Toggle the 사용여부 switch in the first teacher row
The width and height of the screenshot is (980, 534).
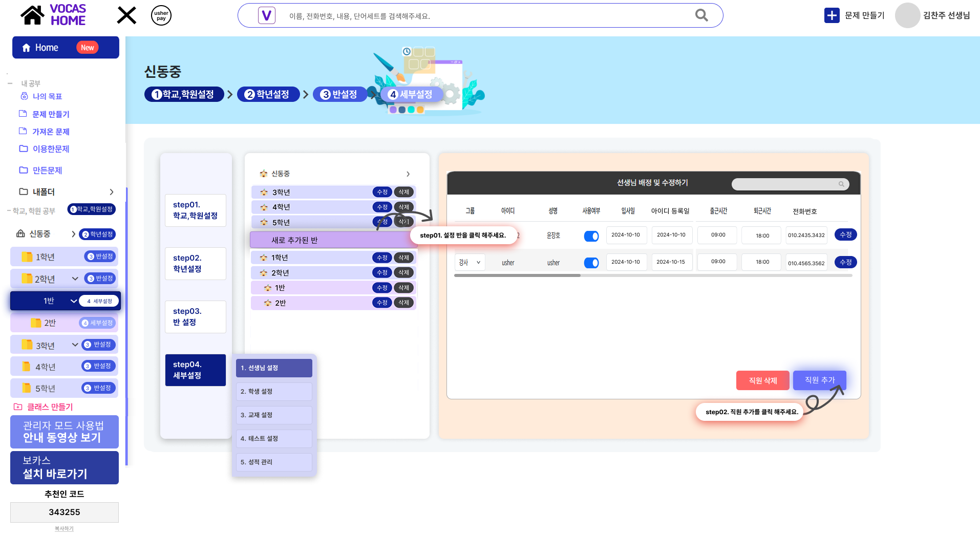tap(591, 236)
